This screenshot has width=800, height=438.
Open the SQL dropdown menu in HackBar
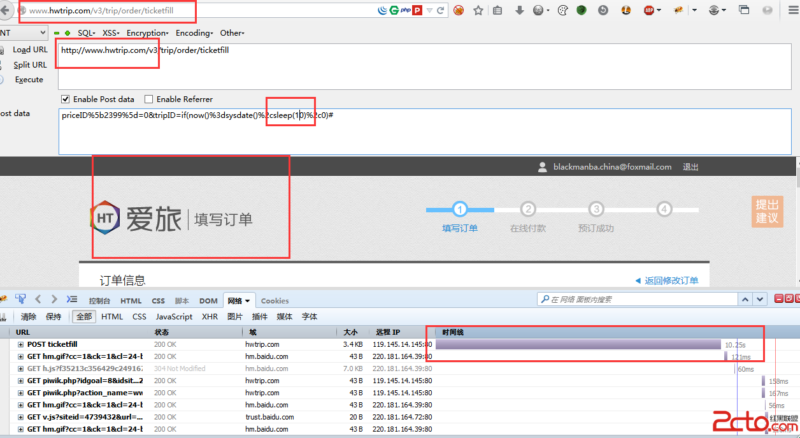click(x=88, y=33)
